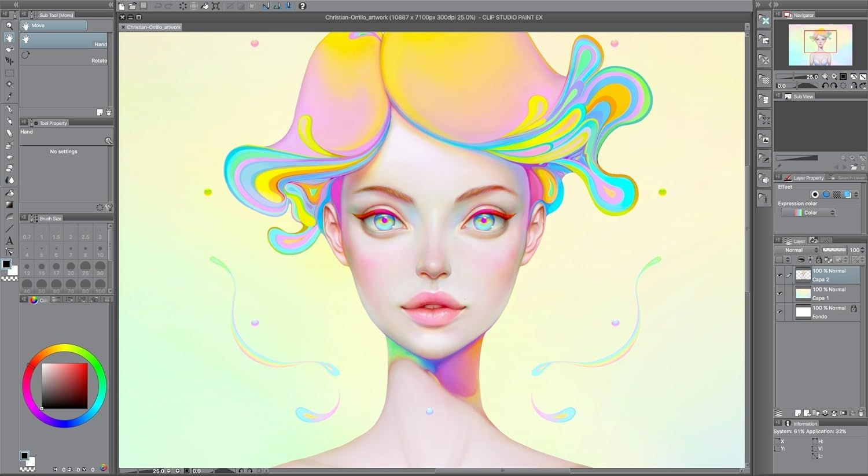
Task: Create a new layer in the Layer palette
Action: [x=798, y=413]
